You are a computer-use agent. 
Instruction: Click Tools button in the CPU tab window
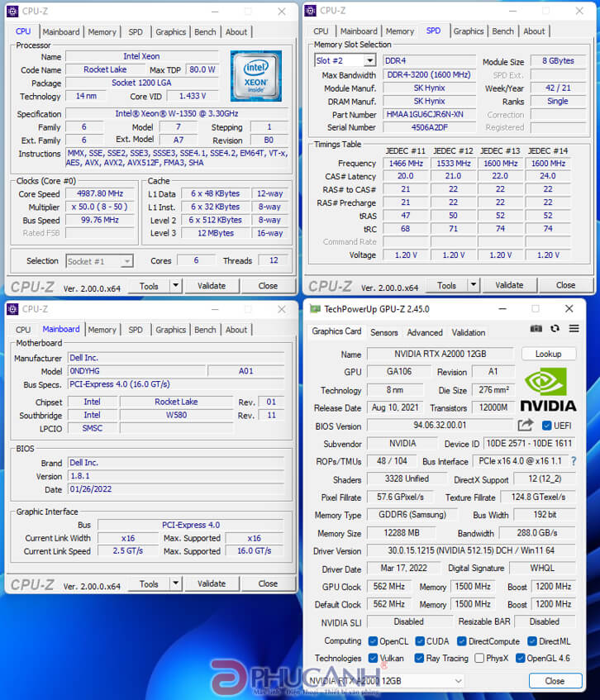coord(149,286)
